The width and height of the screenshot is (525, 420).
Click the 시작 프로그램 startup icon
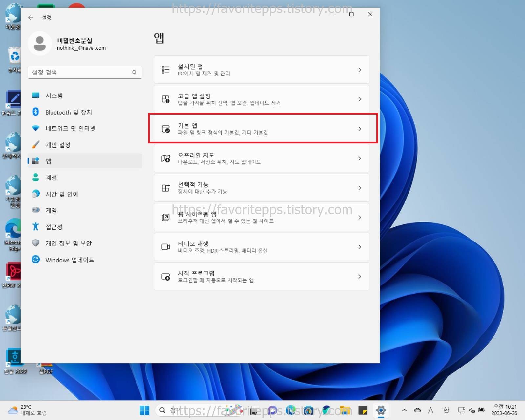(166, 276)
